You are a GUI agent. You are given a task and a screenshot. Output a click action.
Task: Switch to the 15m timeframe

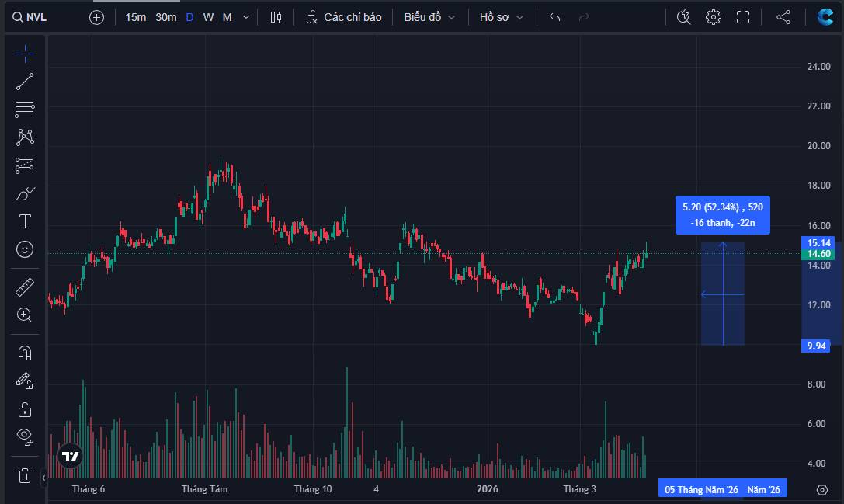point(135,17)
